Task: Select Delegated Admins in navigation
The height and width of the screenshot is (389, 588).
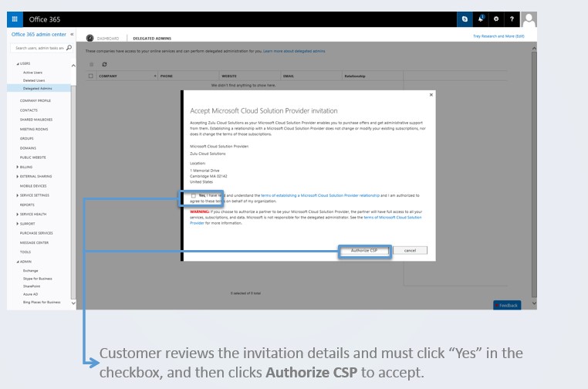Action: [38, 89]
